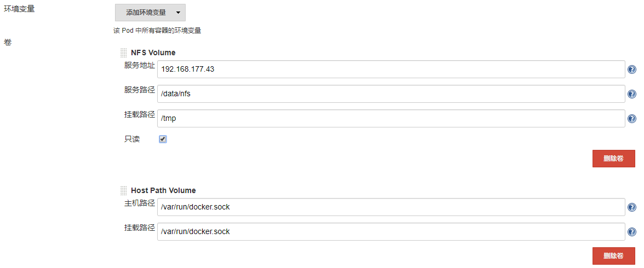644x268 pixels.
Task: Click help icon beside 服务路径 field
Action: point(631,94)
